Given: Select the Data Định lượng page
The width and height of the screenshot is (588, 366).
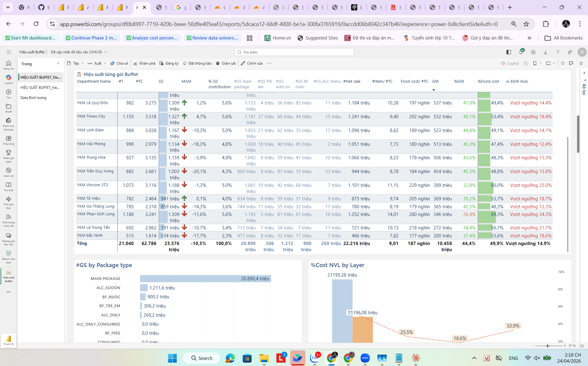Looking at the screenshot, I should click(x=33, y=98).
